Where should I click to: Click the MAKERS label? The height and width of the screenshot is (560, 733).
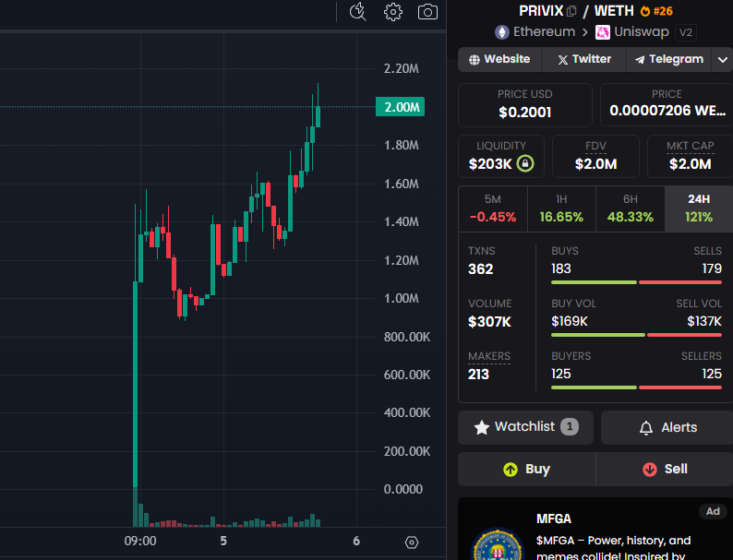(x=489, y=356)
